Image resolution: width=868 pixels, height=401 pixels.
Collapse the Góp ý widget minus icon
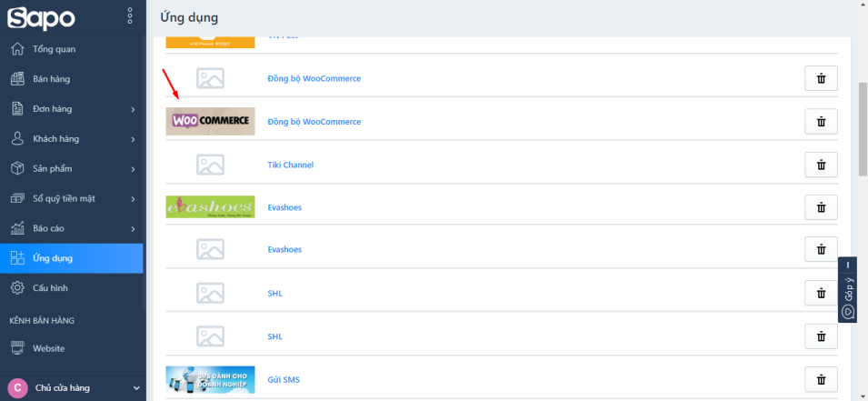(847, 266)
